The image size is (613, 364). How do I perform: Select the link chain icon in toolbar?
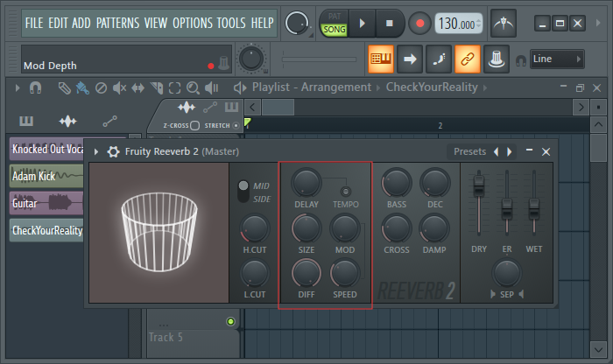click(468, 59)
